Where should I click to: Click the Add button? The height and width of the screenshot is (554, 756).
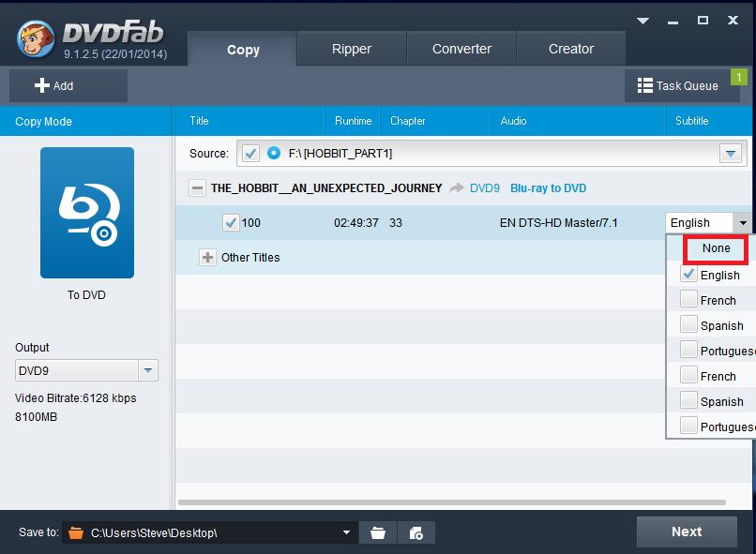[68, 85]
